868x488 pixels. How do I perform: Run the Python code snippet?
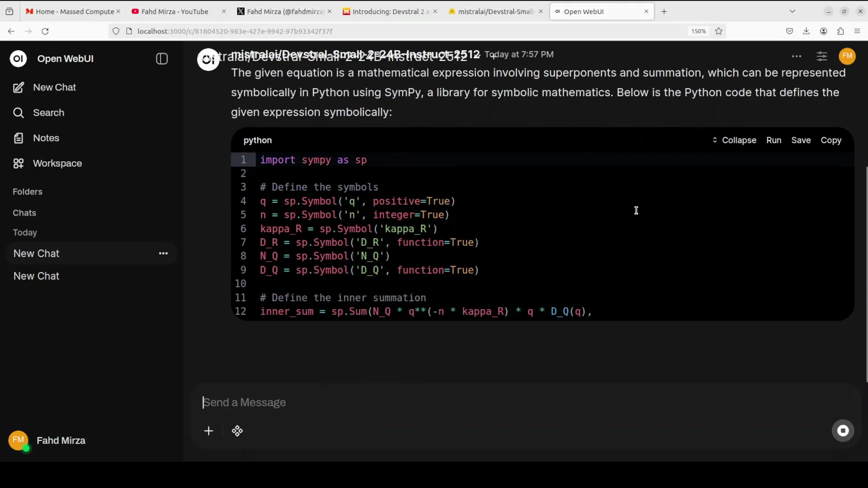coord(774,140)
